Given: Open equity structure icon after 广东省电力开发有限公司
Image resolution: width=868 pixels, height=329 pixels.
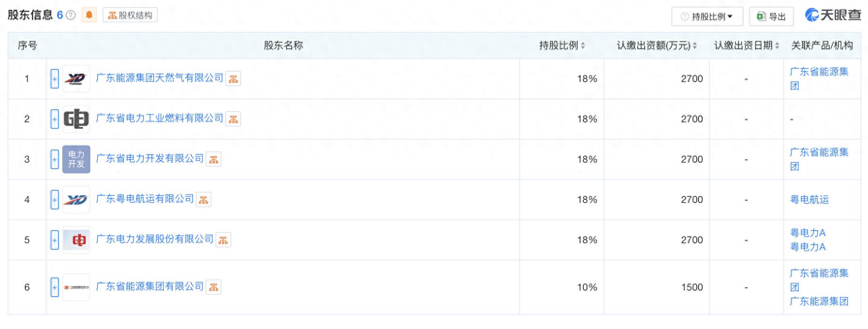Looking at the screenshot, I should pyautogui.click(x=213, y=160).
